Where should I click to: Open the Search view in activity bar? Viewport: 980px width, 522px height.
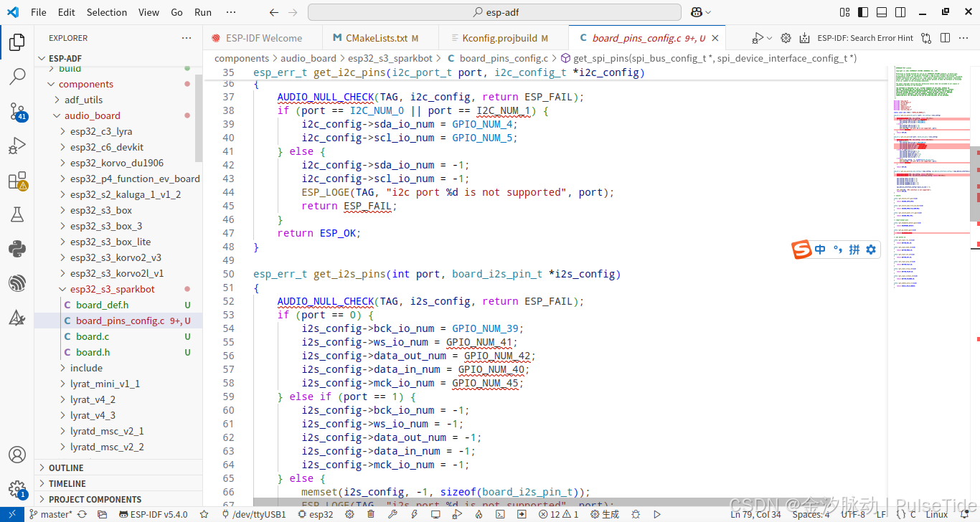click(x=17, y=77)
